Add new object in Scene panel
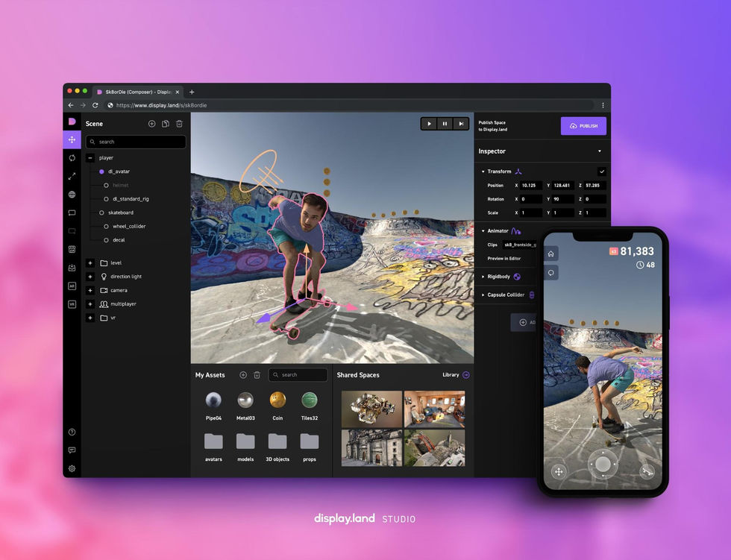 point(151,124)
